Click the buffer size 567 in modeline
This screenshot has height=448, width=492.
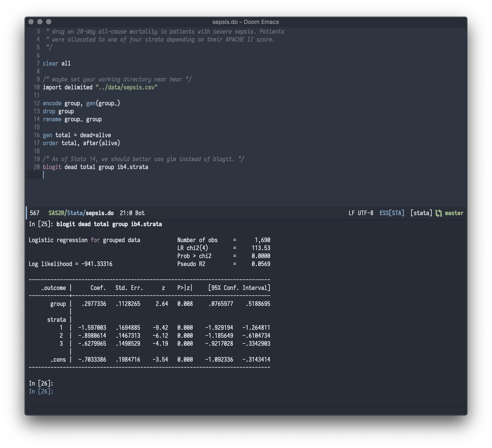coord(35,213)
